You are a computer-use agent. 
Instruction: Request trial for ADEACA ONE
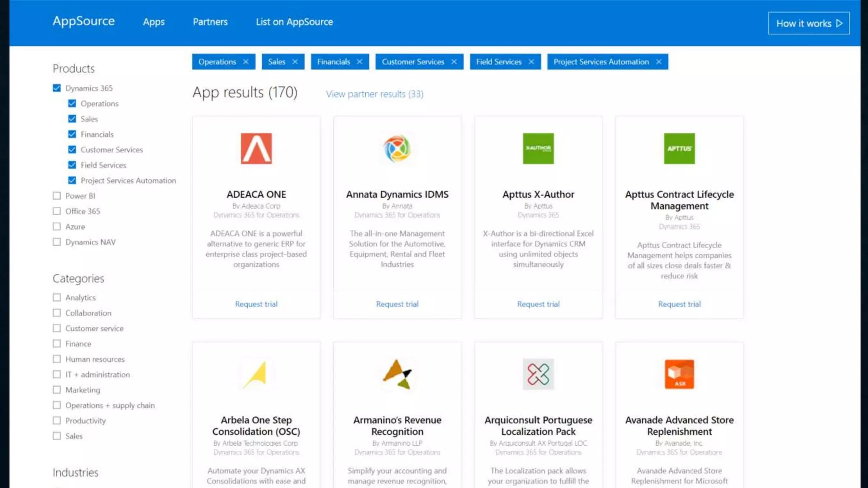[256, 304]
